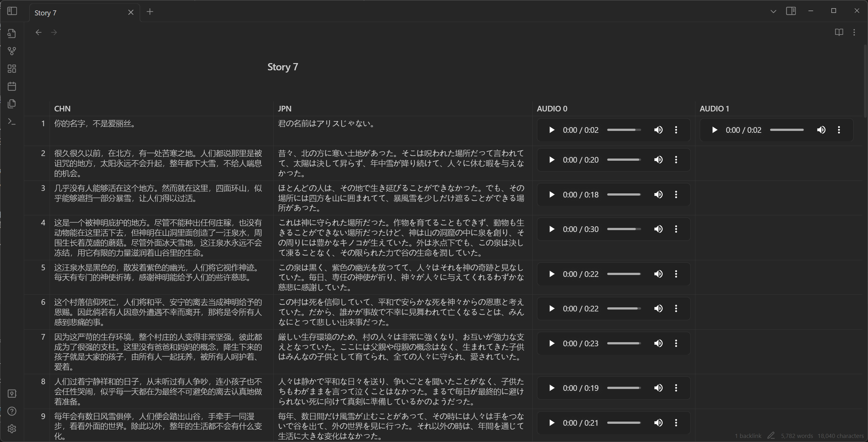Enter reading mode with the book icon
Image resolution: width=868 pixels, height=442 pixels.
[839, 32]
